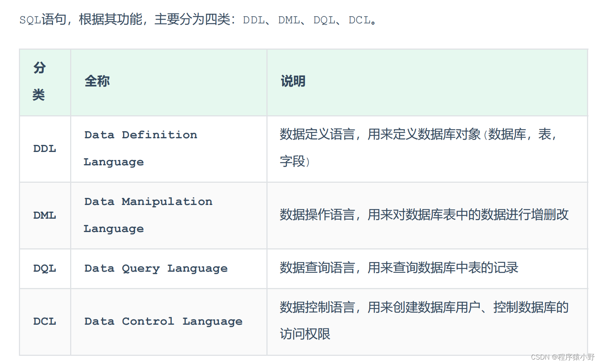Click the 说明 column header
The width and height of the screenshot is (600, 364).
(x=293, y=81)
